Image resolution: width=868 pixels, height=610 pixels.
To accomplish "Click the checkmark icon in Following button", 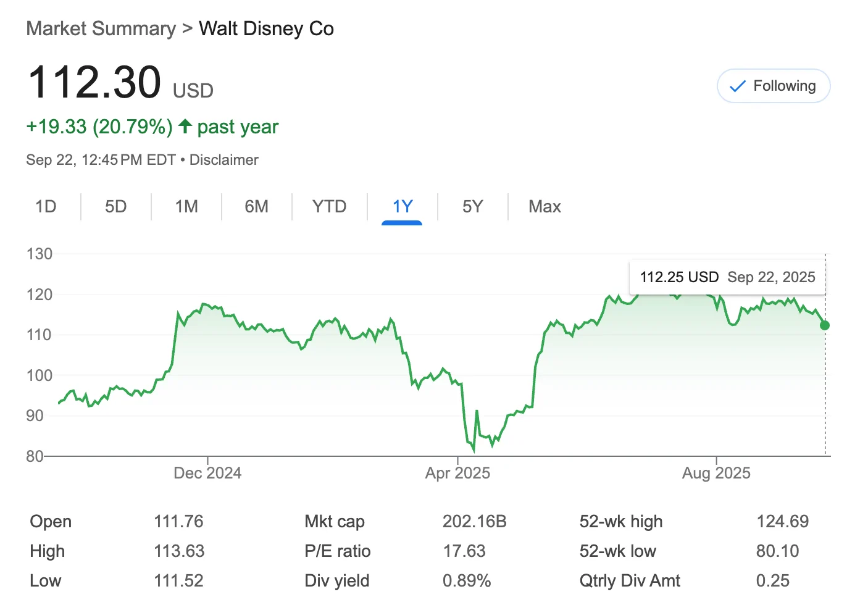I will tap(737, 86).
